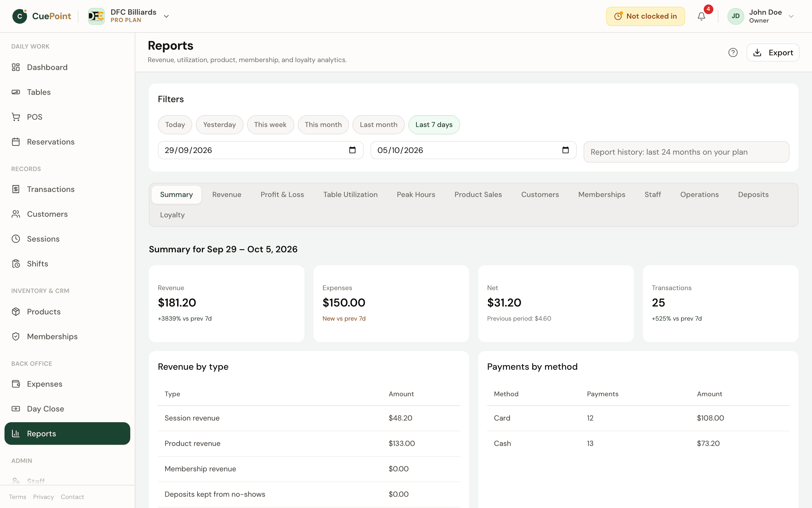
Task: Open start date calendar picker icon
Action: pos(352,150)
